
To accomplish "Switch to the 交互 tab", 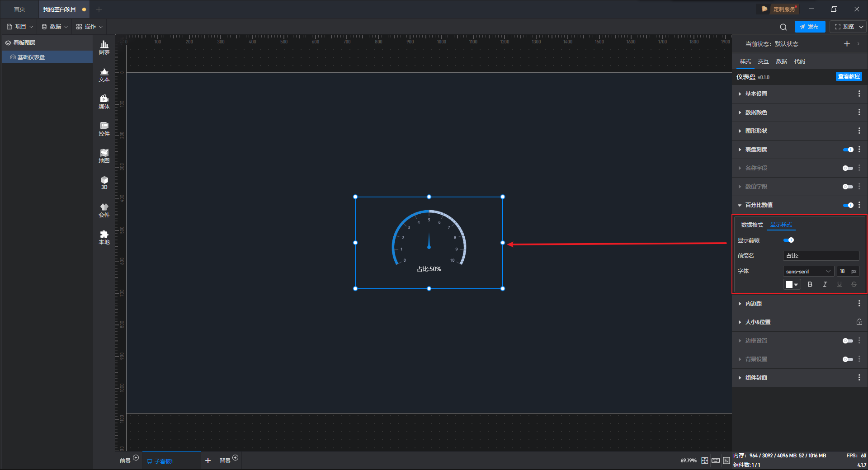I will [763, 61].
